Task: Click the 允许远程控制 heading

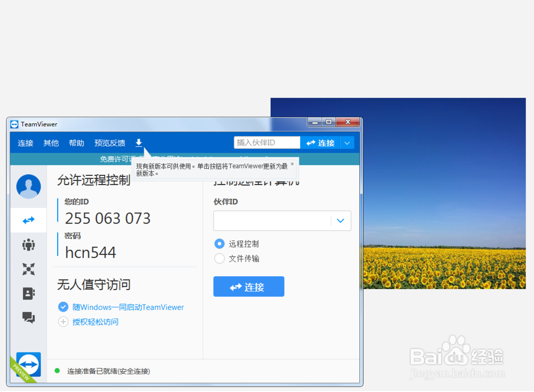Action: point(93,180)
